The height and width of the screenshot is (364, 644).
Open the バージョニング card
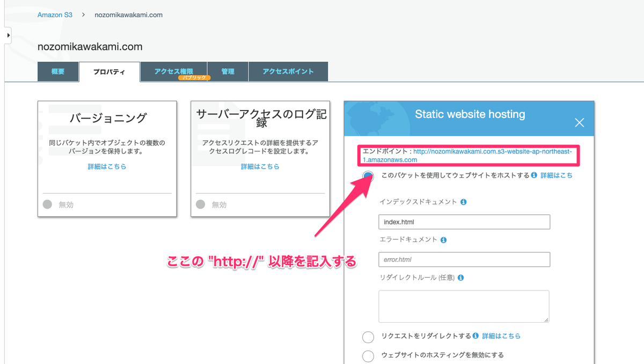[x=107, y=158]
